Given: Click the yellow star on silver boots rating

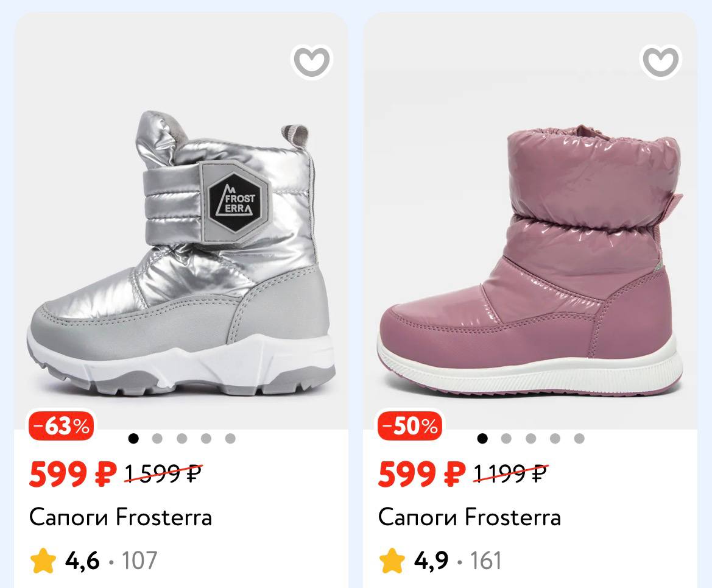Looking at the screenshot, I should click(43, 561).
